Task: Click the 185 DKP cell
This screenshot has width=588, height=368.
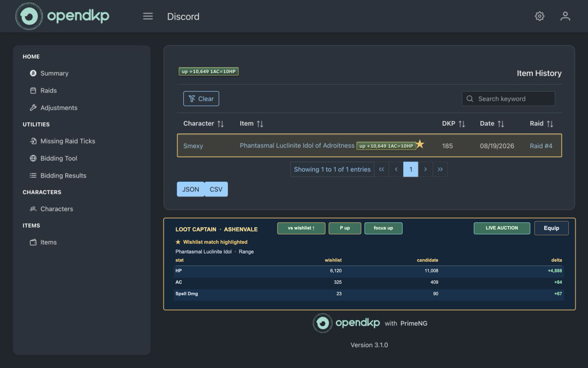Action: click(x=447, y=146)
